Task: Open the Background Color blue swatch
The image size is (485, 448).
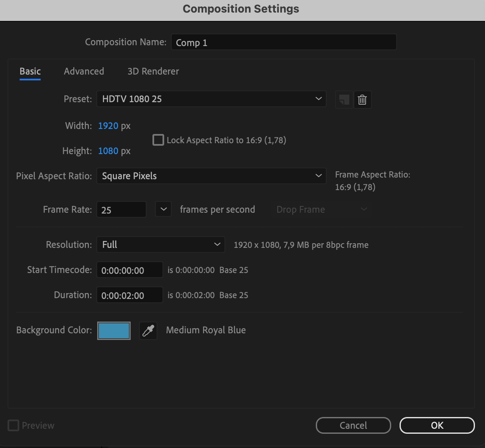Action: pyautogui.click(x=114, y=331)
